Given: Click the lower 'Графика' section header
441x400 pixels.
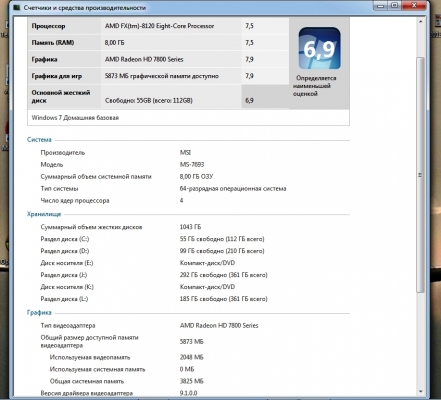Looking at the screenshot, I should click(x=39, y=313).
